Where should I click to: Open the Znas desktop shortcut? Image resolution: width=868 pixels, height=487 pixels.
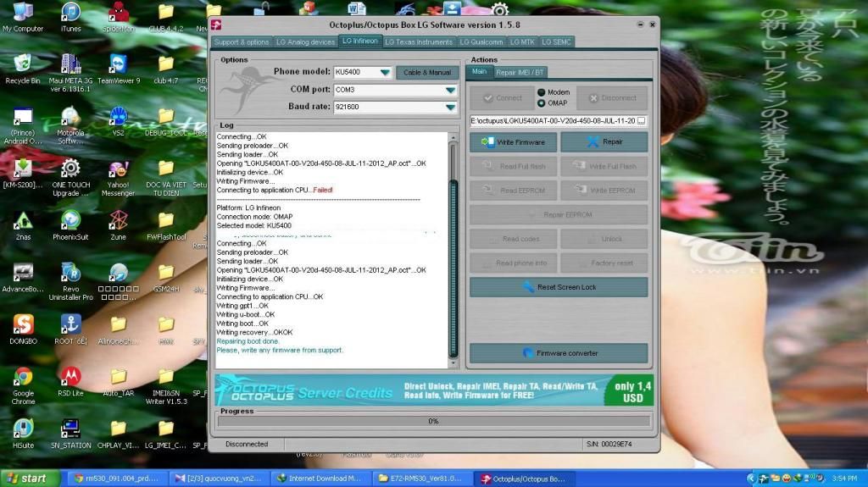tap(23, 225)
